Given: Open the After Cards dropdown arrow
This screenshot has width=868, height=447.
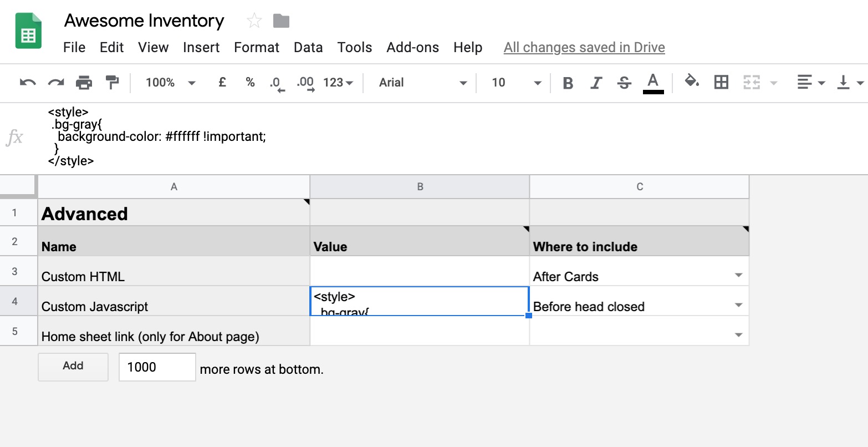Looking at the screenshot, I should coord(738,276).
